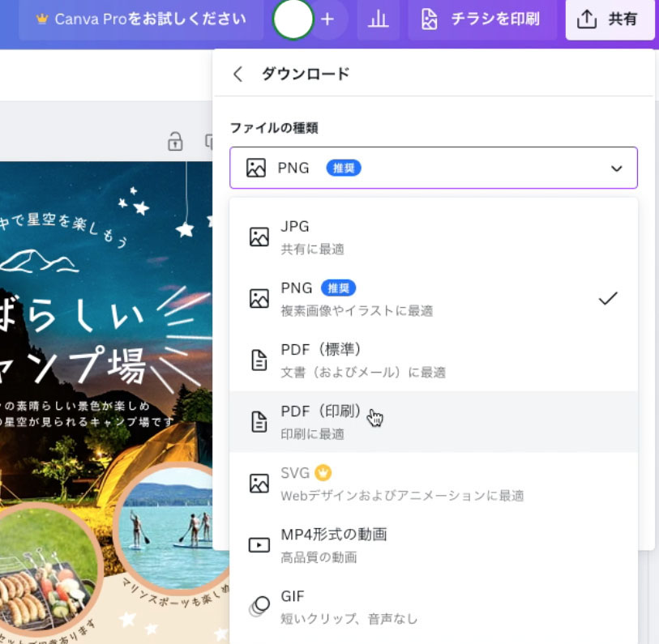The image size is (659, 644).
Task: Click the share upload icon in 共有 button
Action: [x=586, y=19]
